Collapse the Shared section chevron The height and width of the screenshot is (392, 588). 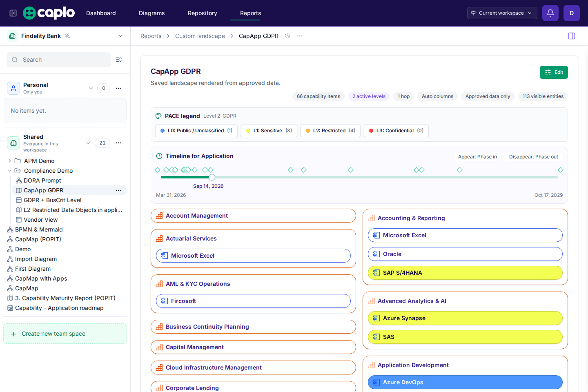(88, 143)
